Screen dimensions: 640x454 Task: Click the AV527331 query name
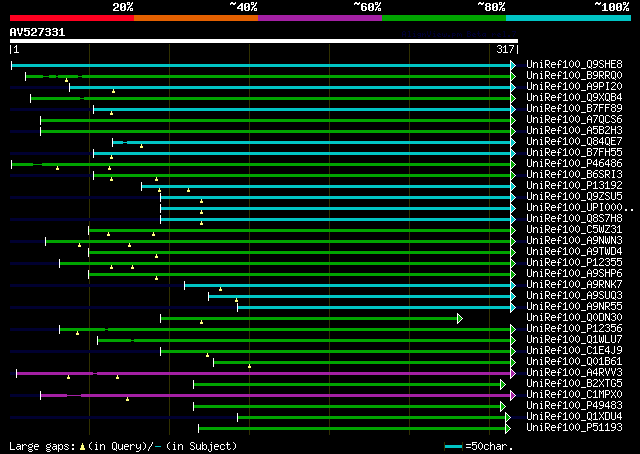click(x=37, y=32)
